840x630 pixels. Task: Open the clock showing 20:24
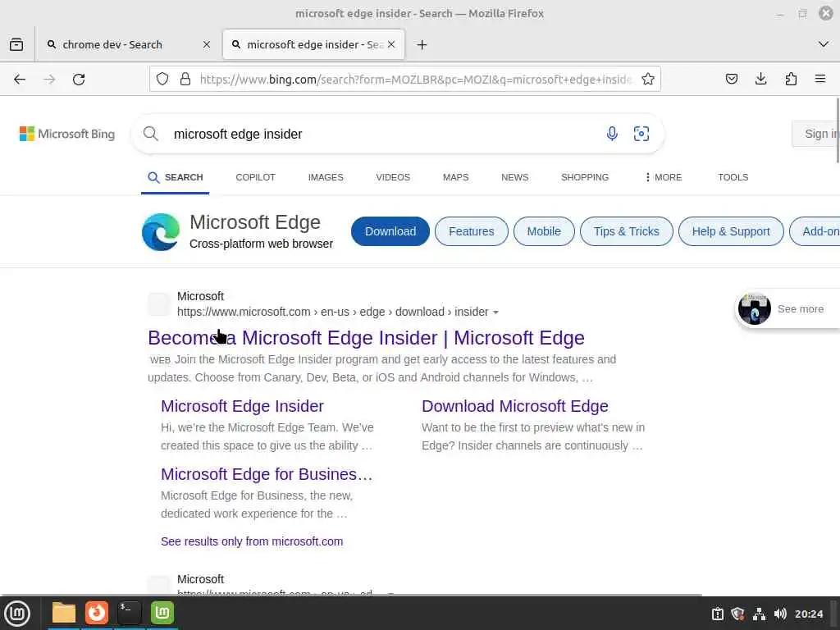(808, 614)
